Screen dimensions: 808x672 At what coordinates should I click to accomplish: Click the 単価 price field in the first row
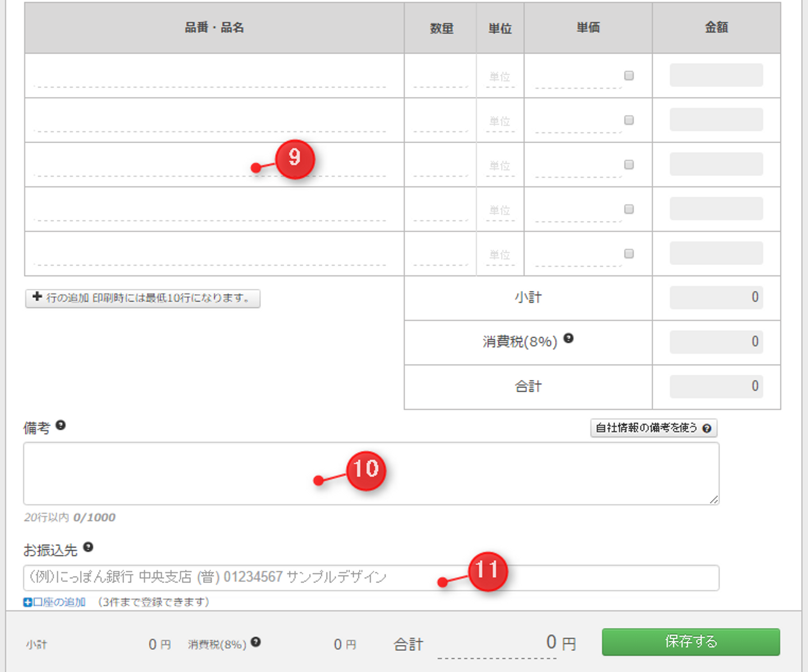pos(578,77)
